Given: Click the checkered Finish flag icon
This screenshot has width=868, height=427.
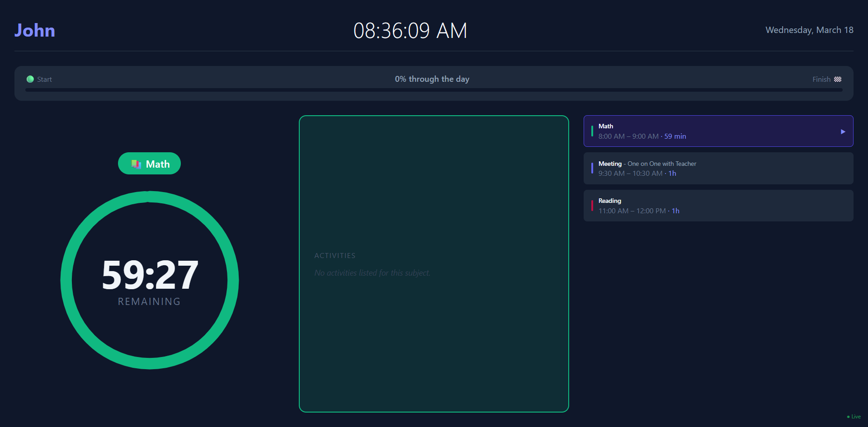Looking at the screenshot, I should 838,79.
